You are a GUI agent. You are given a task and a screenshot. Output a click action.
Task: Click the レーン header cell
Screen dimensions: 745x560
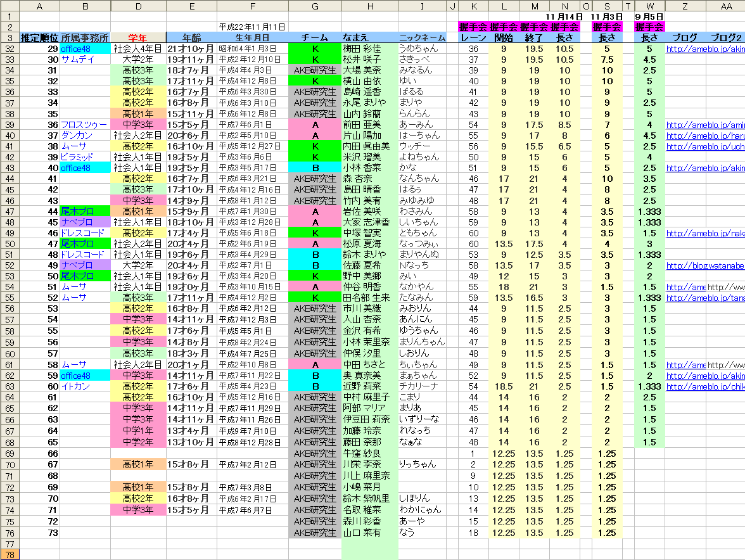[x=474, y=37]
